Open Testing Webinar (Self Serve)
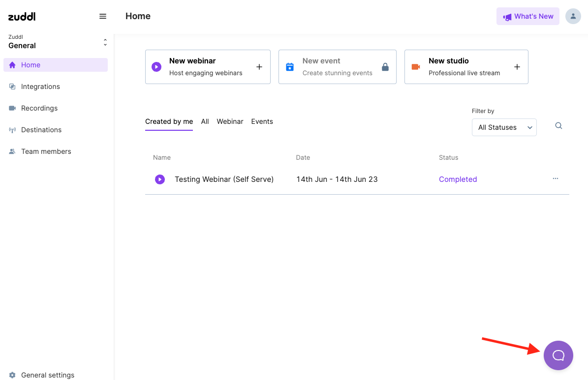588x380 pixels. (x=224, y=179)
